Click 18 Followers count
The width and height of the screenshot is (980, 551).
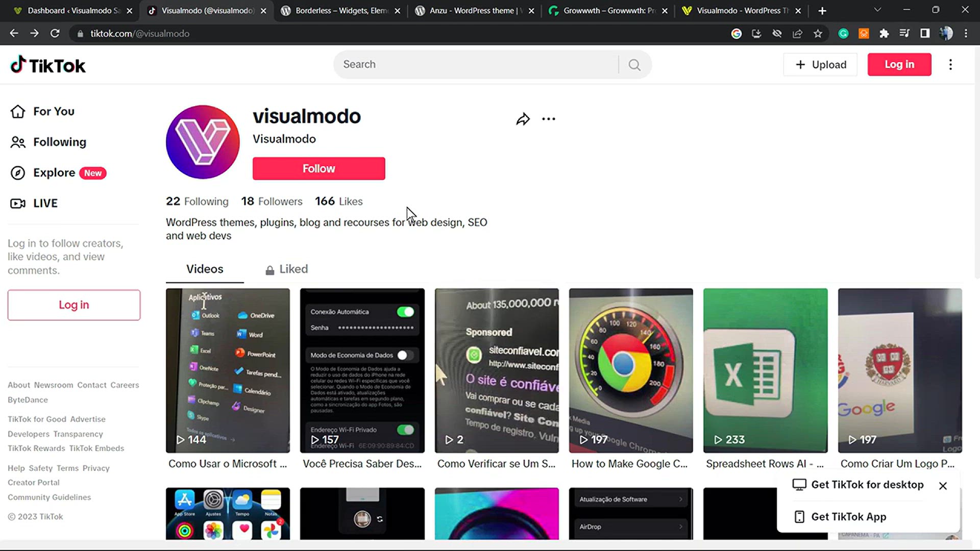[x=272, y=202]
